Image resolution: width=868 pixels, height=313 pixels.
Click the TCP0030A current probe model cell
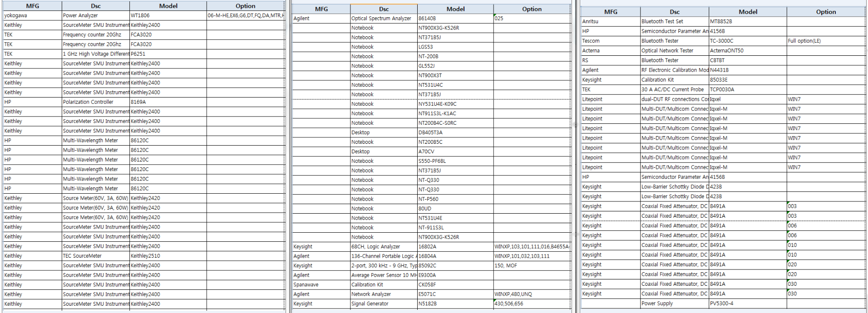pyautogui.click(x=722, y=90)
